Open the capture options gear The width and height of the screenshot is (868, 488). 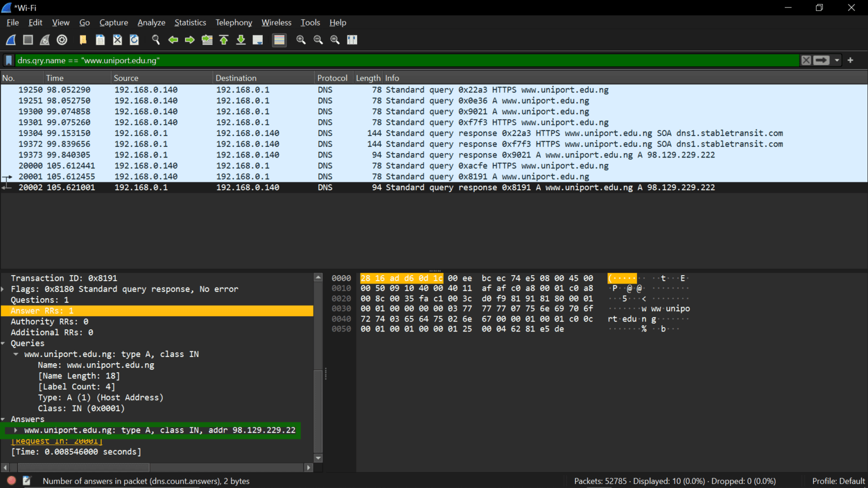[62, 40]
